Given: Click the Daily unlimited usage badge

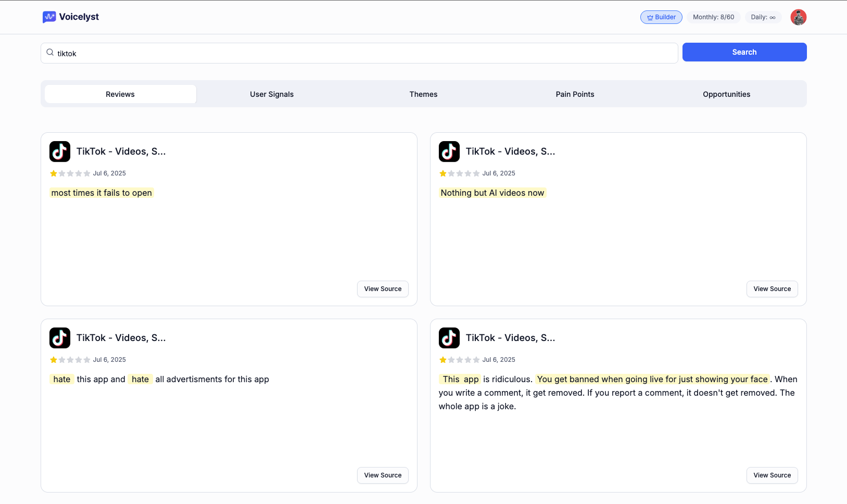Looking at the screenshot, I should coord(763,17).
